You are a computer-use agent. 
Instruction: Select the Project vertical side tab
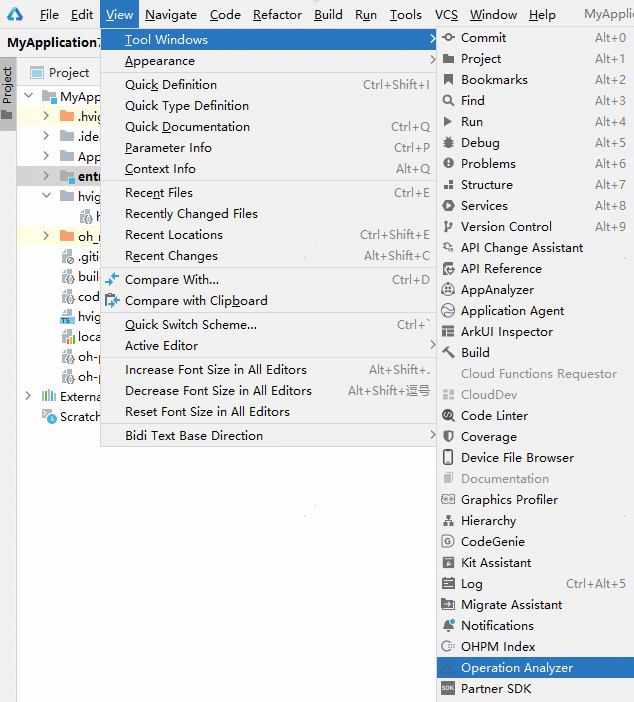pyautogui.click(x=8, y=87)
